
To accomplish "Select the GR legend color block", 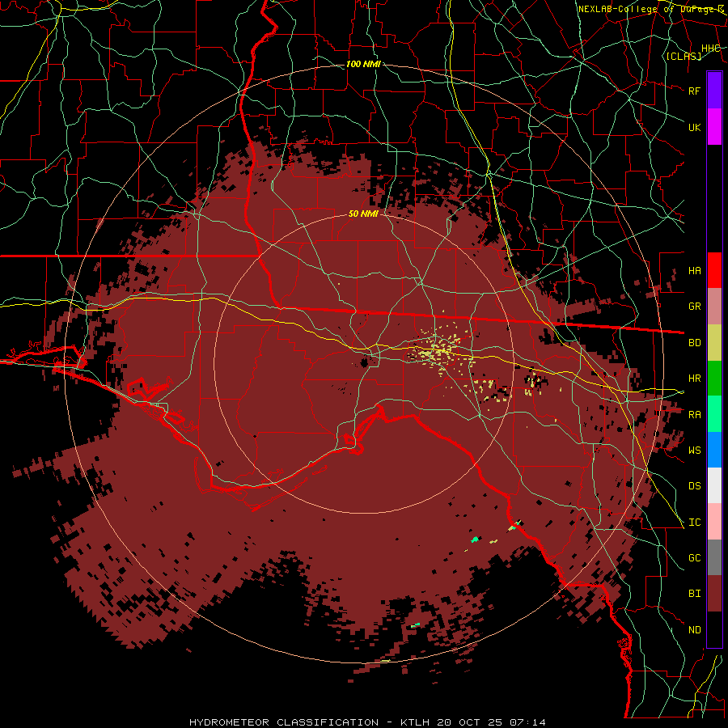I will (x=714, y=307).
